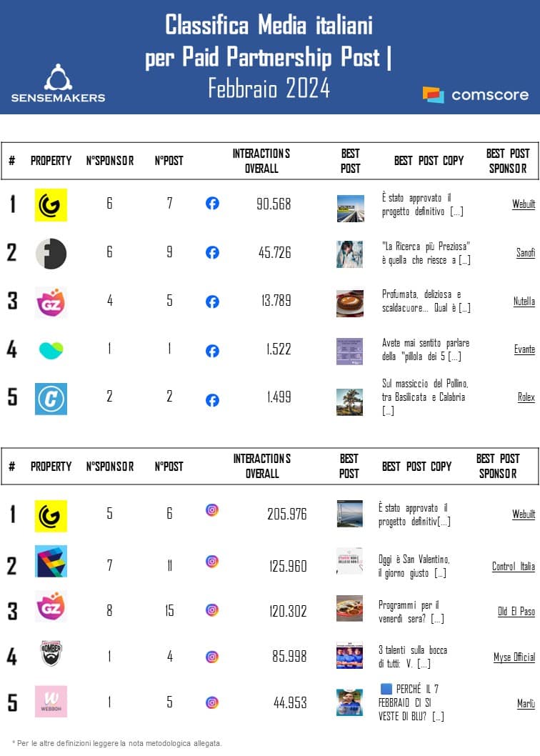Screen dimensions: 540x756
Task: Open the Control Italia sponsor link
Action: pos(513,567)
